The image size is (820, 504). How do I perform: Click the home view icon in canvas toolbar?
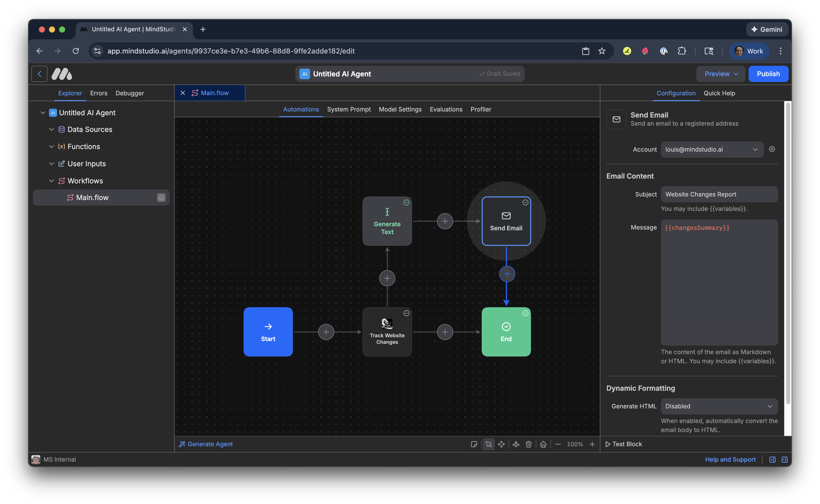[x=543, y=444]
